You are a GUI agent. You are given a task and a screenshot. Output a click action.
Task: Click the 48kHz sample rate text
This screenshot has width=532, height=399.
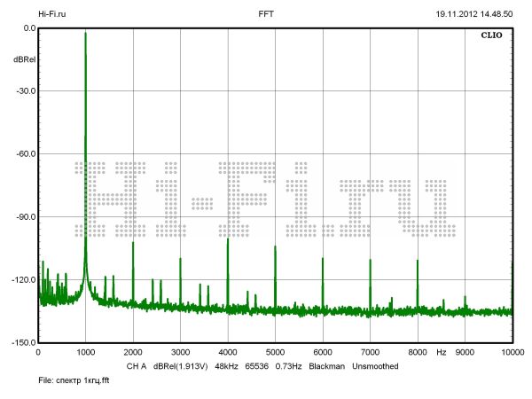(228, 365)
